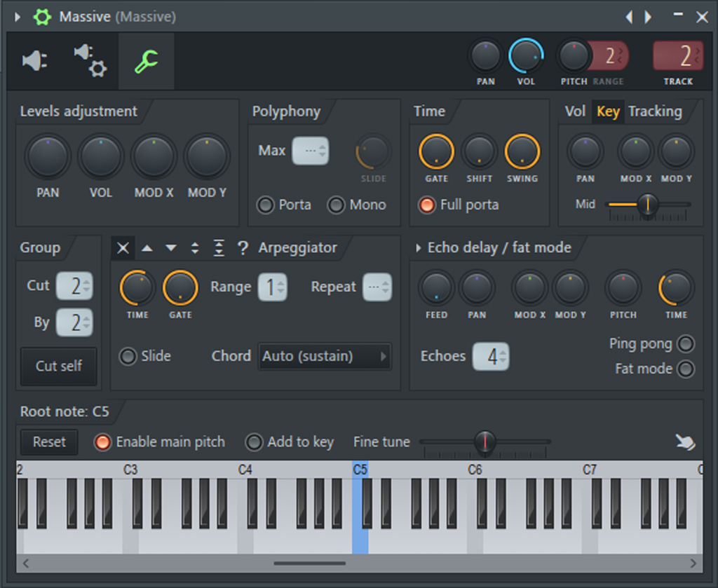The height and width of the screenshot is (588, 718).
Task: Select arpeggiator random question mark mode
Action: [243, 248]
